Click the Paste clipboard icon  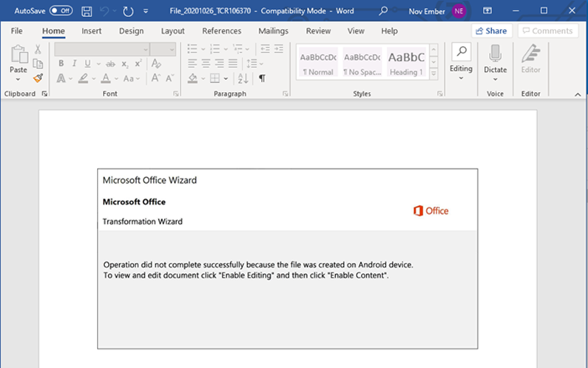point(18,55)
